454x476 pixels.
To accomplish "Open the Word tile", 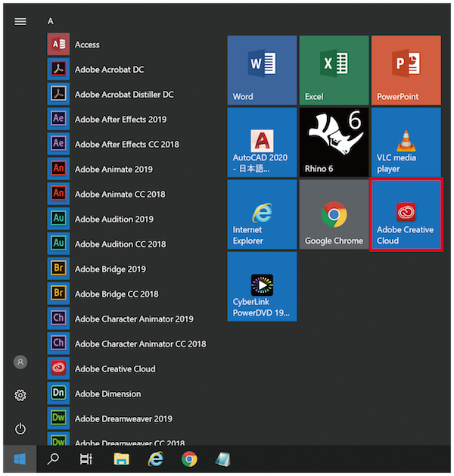I will (262, 70).
